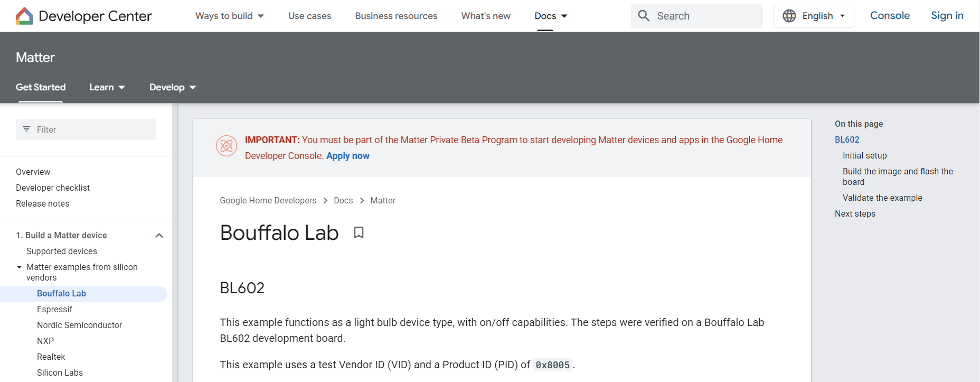Click the Developer Center title text

point(95,16)
